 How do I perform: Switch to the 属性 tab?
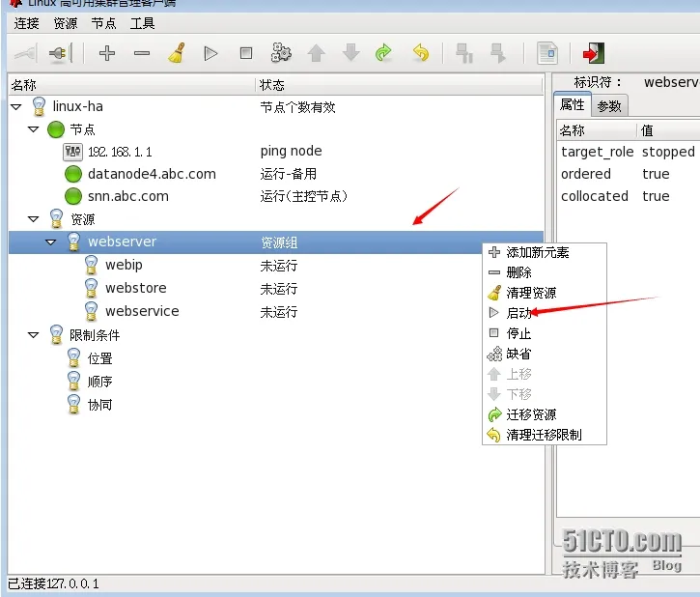tap(573, 105)
